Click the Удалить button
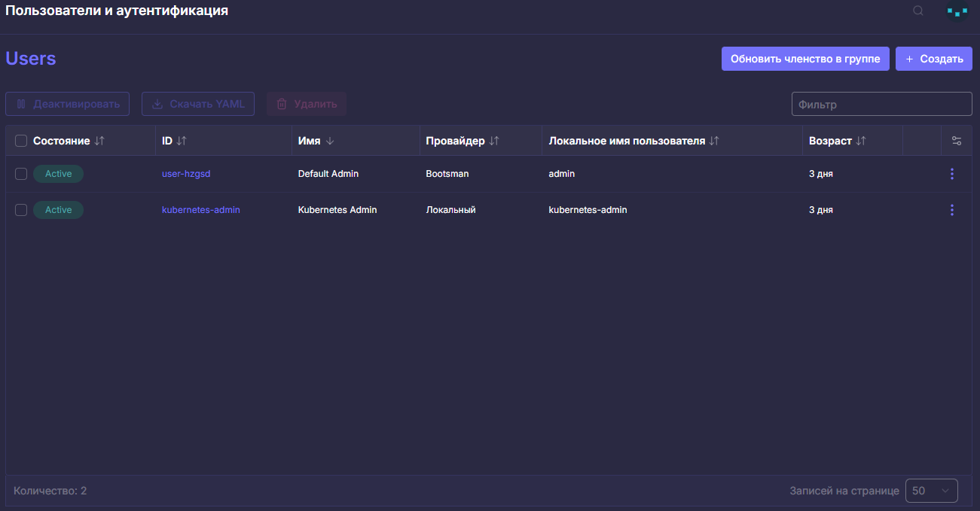Screen dimensions: 980x511 (x=307, y=104)
